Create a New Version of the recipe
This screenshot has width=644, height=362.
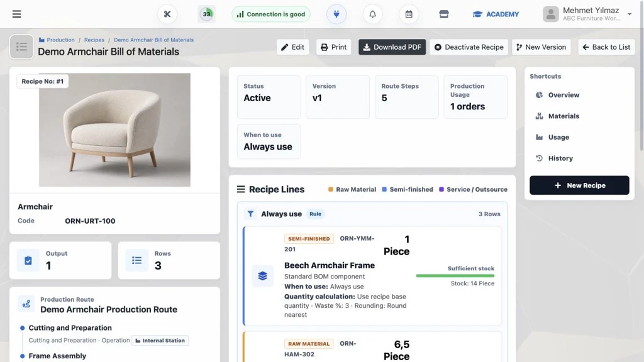point(541,47)
